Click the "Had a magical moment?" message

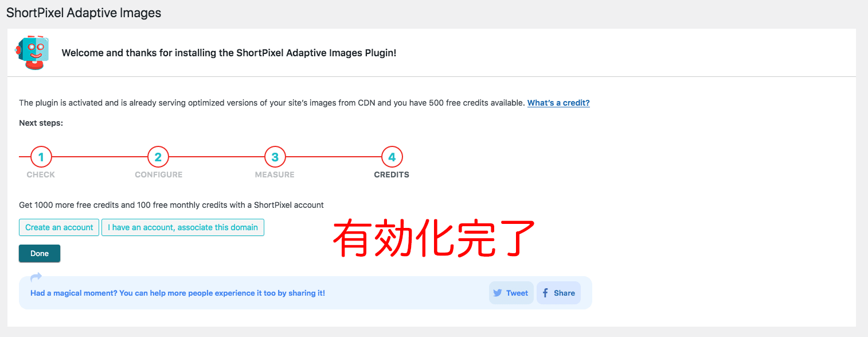click(178, 293)
